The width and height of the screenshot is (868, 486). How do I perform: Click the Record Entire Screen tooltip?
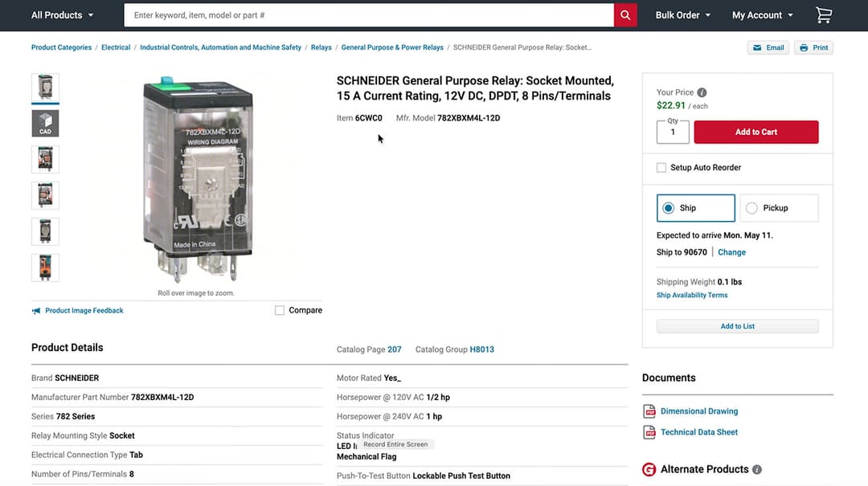pos(395,444)
